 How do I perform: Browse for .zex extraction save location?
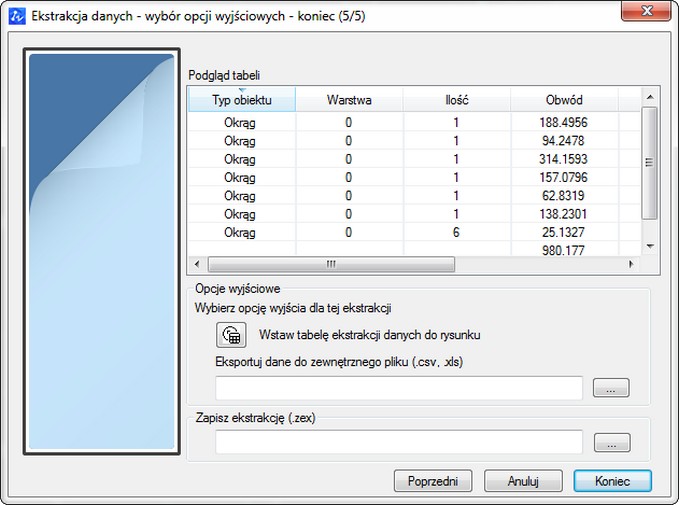(612, 443)
